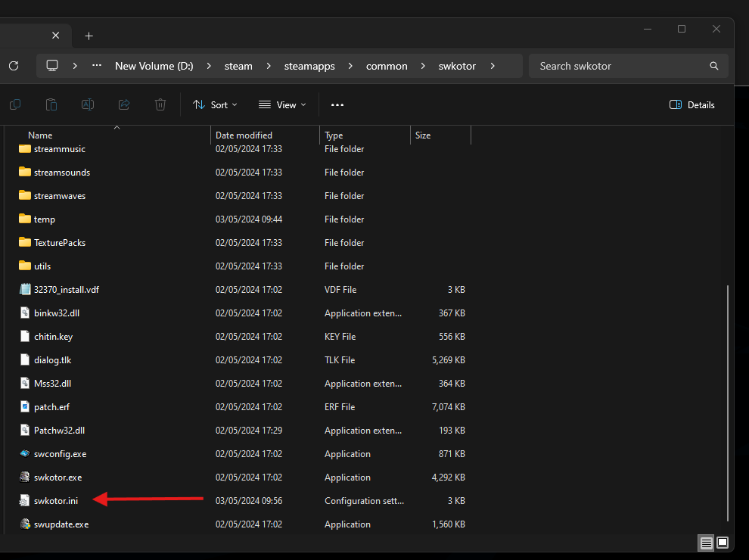Go to steamapps in breadcrumb path
The image size is (749, 560).
pos(309,66)
